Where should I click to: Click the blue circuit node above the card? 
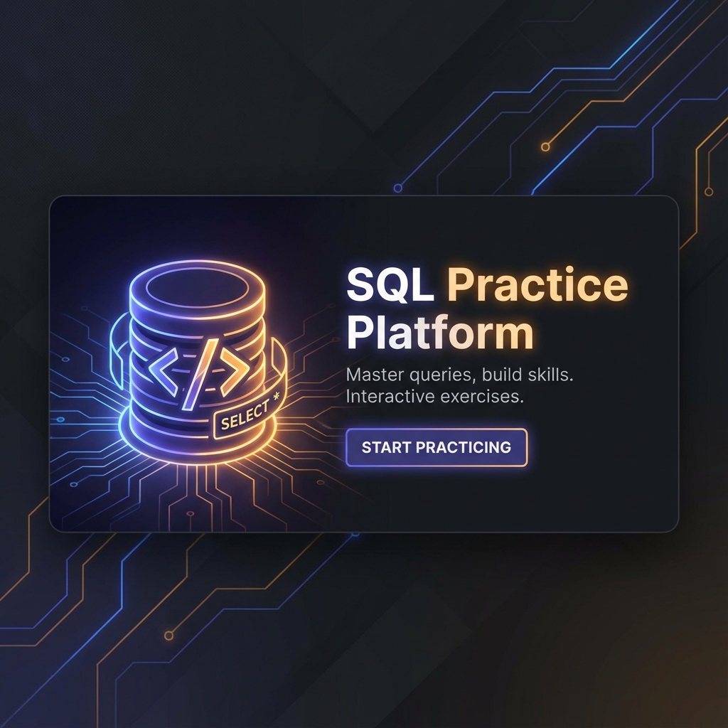tap(398, 188)
